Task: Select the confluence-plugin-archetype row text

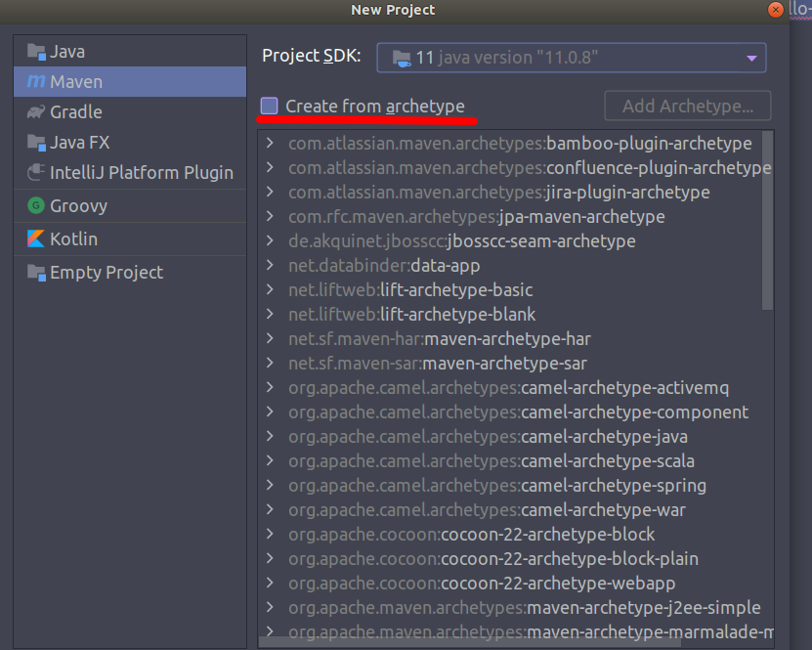Action: click(x=530, y=167)
